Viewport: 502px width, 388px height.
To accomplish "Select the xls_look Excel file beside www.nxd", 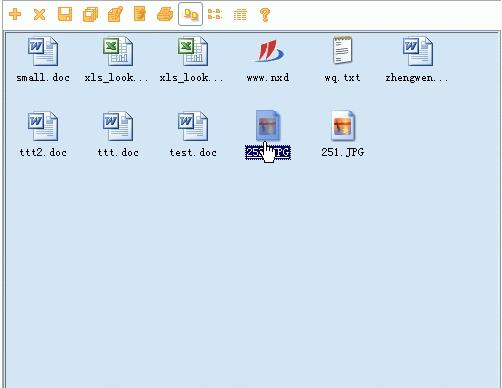I will 192,60.
